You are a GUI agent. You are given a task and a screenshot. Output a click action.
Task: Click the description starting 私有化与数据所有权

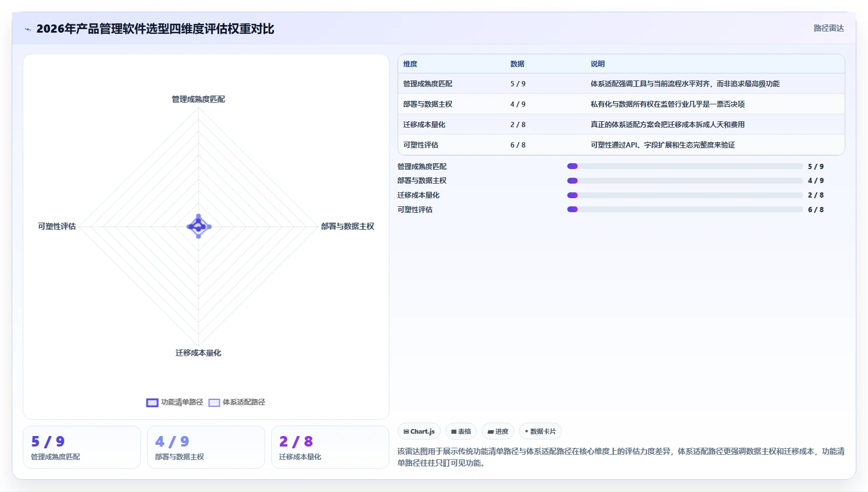(x=667, y=104)
